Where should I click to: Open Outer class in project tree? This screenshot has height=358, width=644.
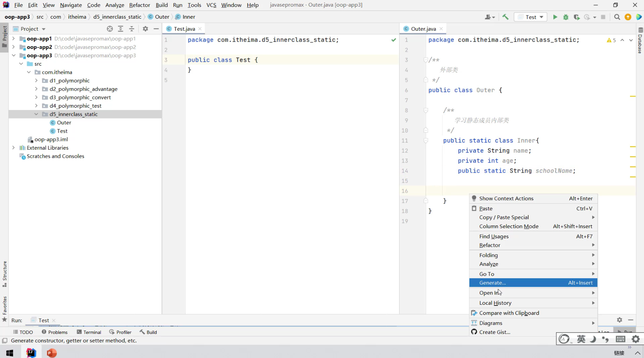64,123
